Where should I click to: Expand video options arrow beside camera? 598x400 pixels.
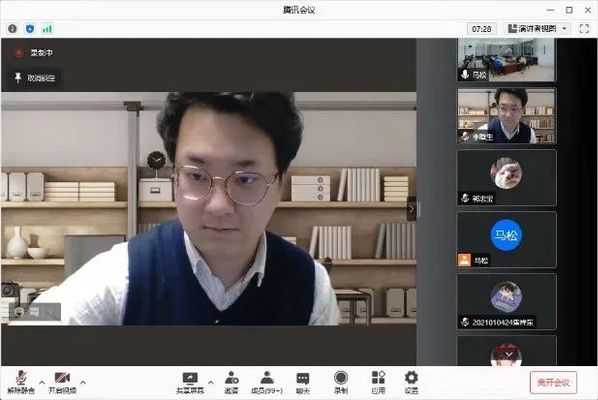tap(83, 382)
